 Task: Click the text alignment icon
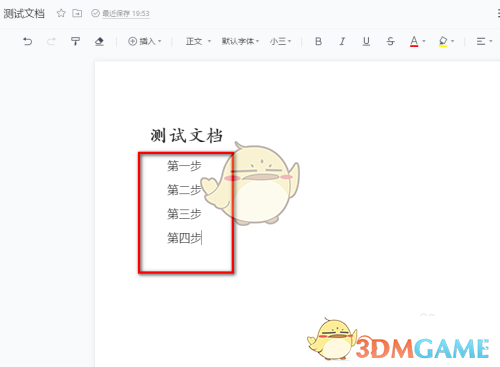pos(481,41)
